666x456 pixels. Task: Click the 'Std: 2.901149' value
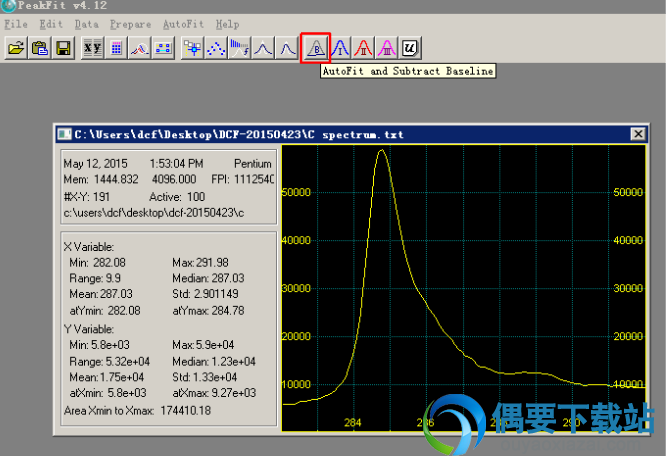205,294
